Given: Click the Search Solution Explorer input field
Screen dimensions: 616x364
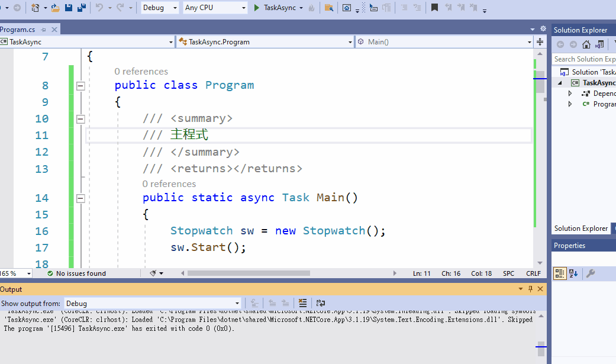Looking at the screenshot, I should (584, 59).
